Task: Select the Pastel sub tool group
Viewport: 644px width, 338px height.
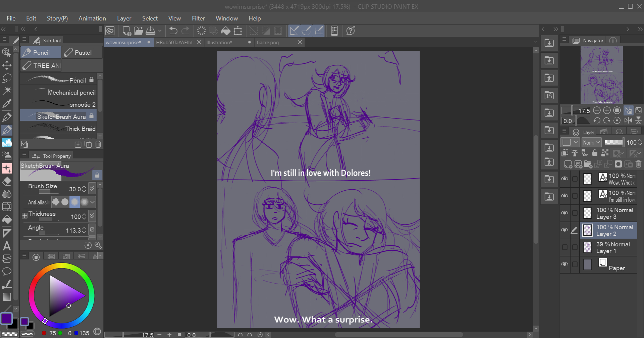Action: [x=82, y=53]
